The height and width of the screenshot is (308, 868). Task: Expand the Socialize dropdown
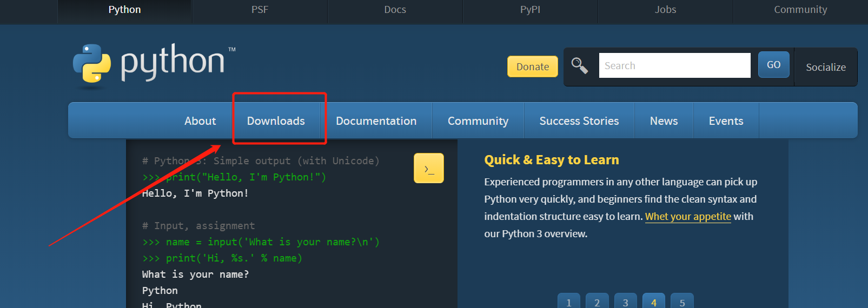point(825,67)
